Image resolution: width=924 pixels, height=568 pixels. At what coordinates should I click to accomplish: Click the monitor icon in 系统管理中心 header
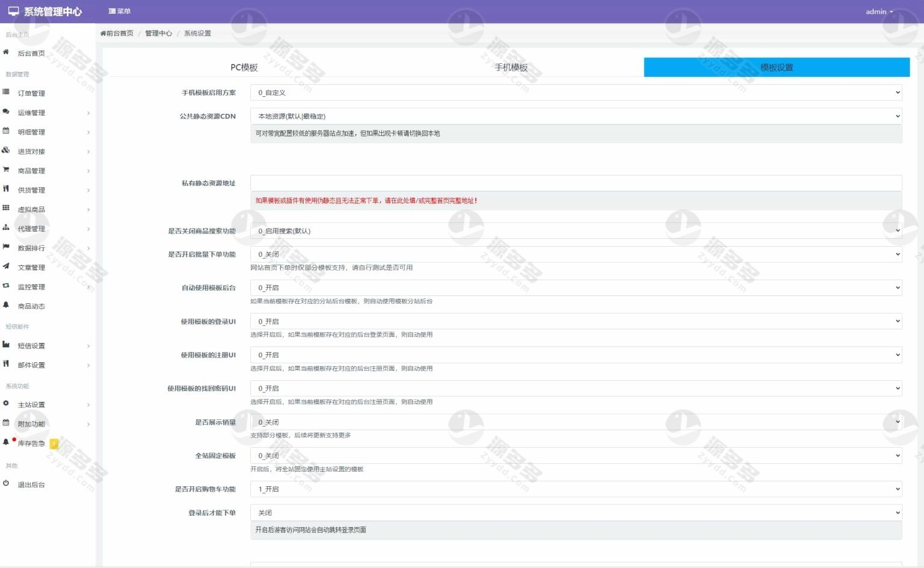coord(13,11)
